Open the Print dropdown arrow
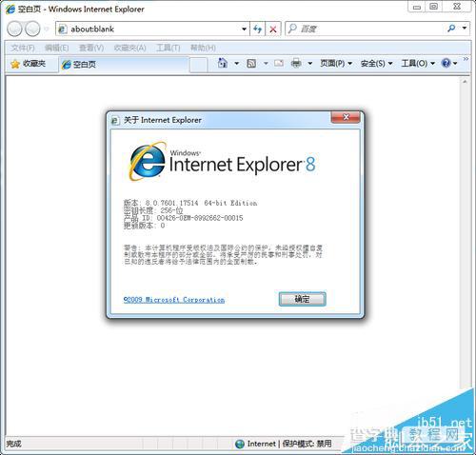Viewport: 476px width, 455px height. tap(310, 64)
